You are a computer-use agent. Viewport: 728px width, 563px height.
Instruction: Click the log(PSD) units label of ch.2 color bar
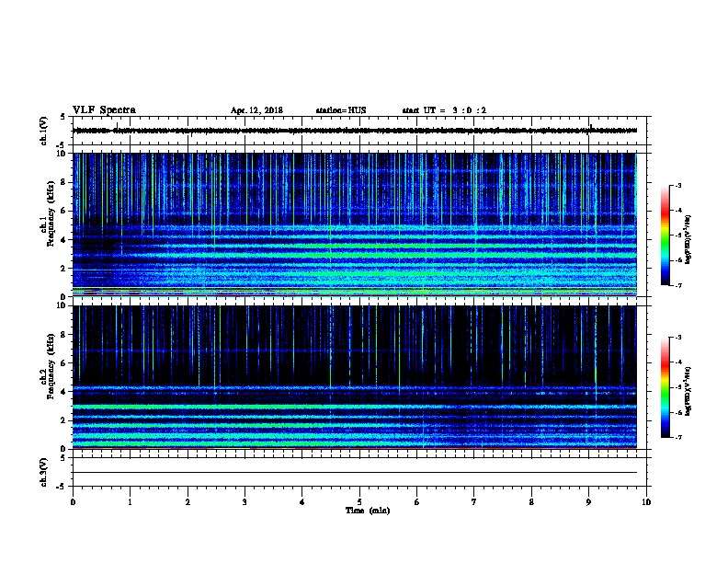point(688,391)
